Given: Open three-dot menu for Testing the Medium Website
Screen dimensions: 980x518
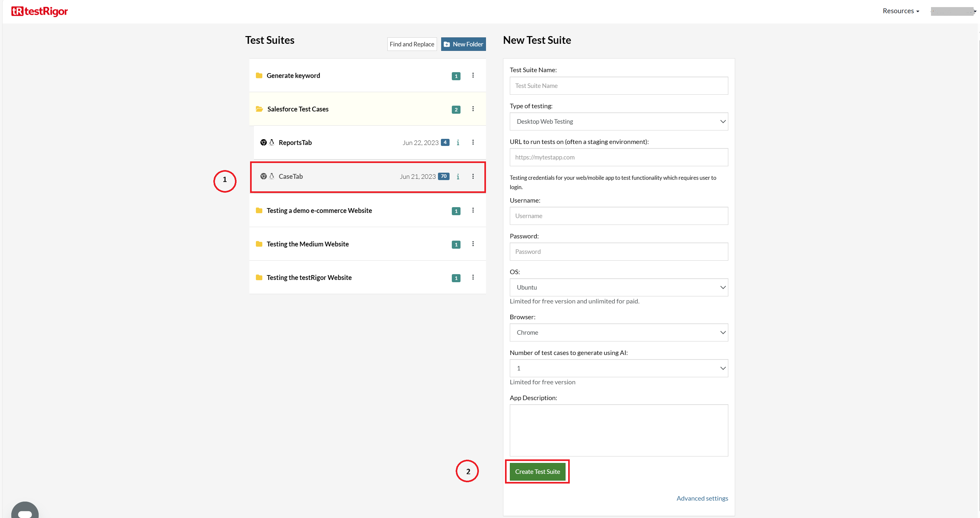Looking at the screenshot, I should pyautogui.click(x=473, y=244).
